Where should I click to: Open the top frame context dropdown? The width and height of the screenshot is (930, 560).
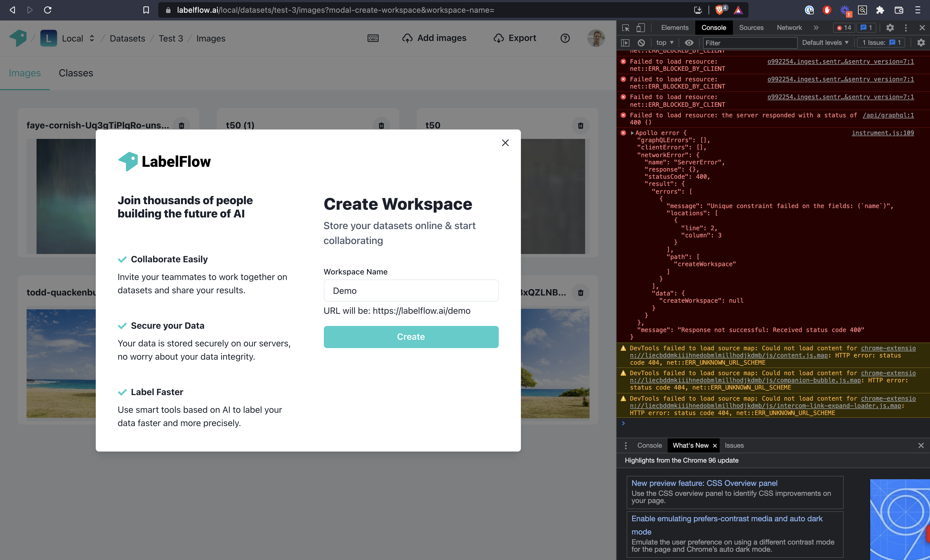pyautogui.click(x=664, y=43)
